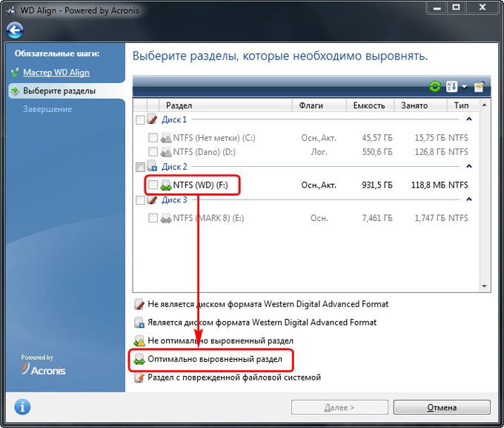Image resolution: width=504 pixels, height=428 pixels.
Task: Click legend warning icon for non-optimal partition
Action: pyautogui.click(x=139, y=340)
